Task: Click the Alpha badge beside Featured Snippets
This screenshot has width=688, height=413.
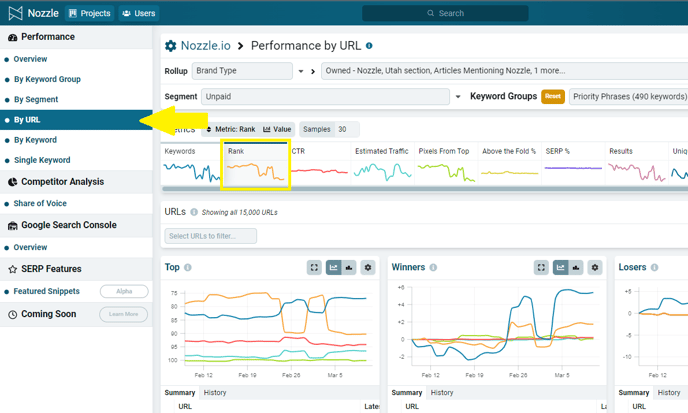Action: (x=124, y=291)
